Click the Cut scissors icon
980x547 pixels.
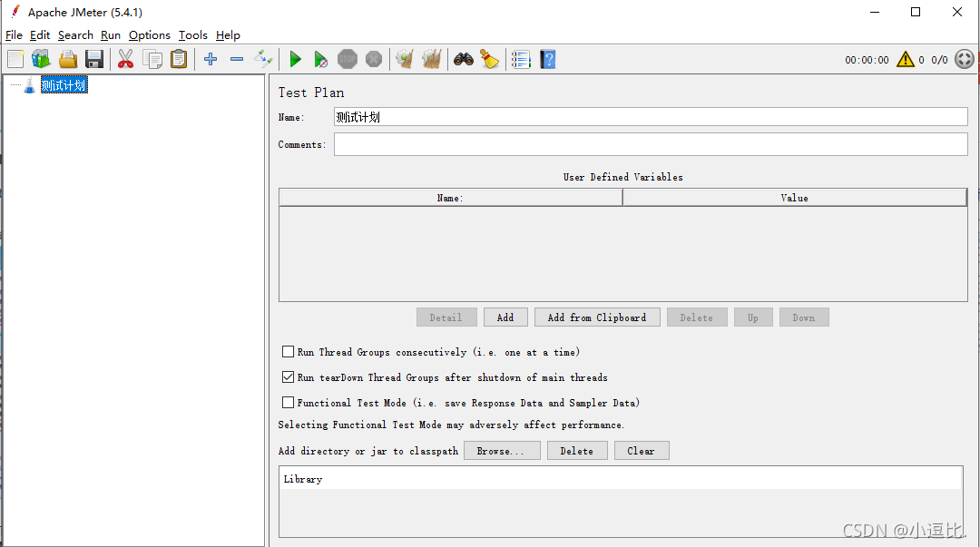(x=125, y=59)
